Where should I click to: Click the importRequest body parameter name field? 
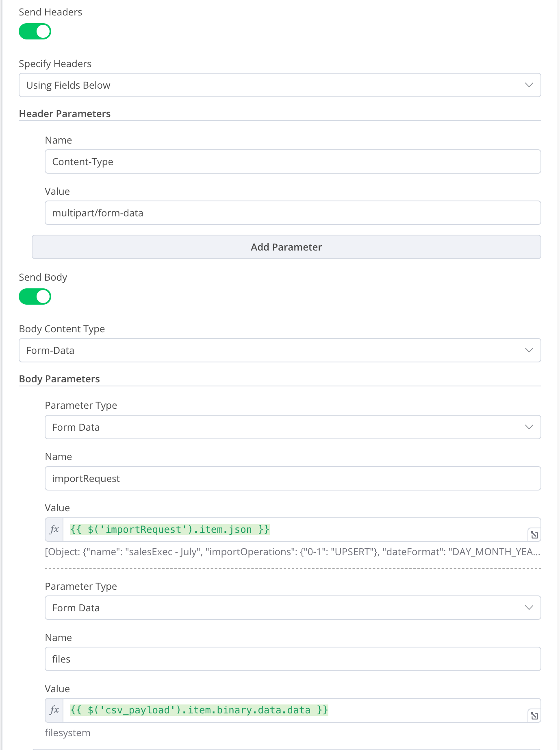tap(293, 478)
